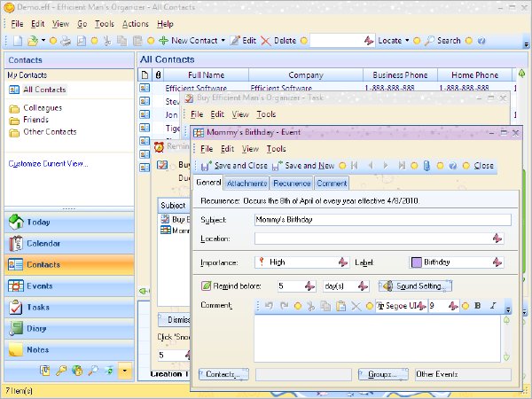
Task: Click the Print Preview icon in main toolbar
Action: (x=81, y=41)
